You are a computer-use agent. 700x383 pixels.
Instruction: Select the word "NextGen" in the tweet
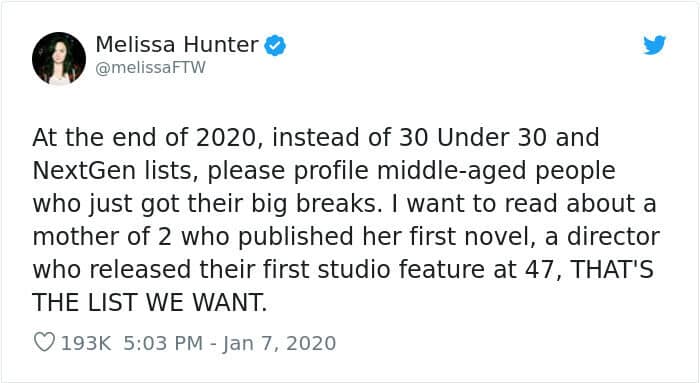tap(84, 171)
